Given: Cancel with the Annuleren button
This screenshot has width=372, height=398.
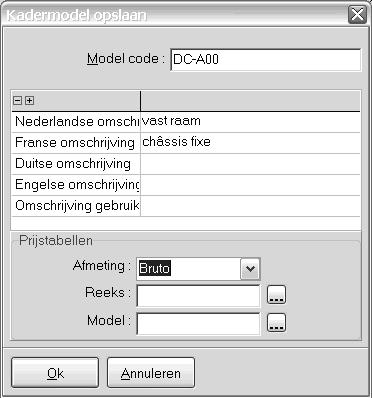Looking at the screenshot, I should pyautogui.click(x=151, y=373).
